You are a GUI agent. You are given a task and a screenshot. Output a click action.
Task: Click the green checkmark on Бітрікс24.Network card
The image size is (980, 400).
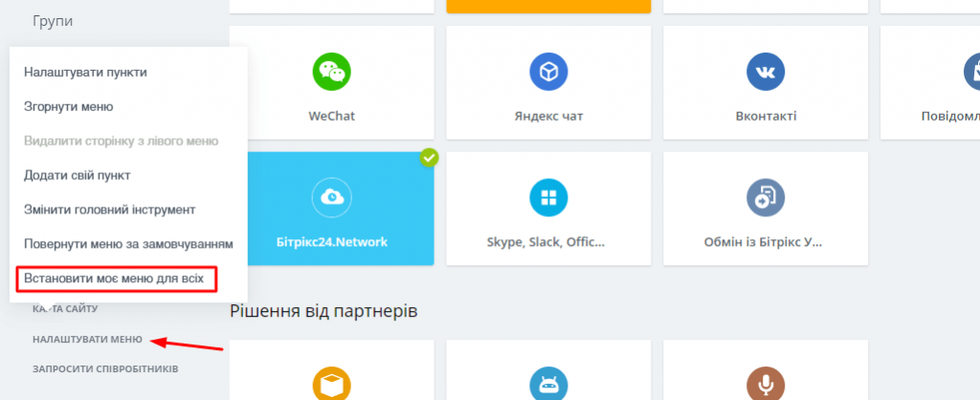pos(430,158)
